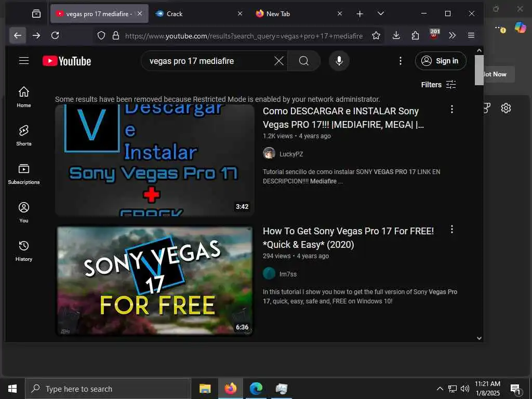532x399 pixels.
Task: Open volume speaker tray icon
Action: click(465, 389)
